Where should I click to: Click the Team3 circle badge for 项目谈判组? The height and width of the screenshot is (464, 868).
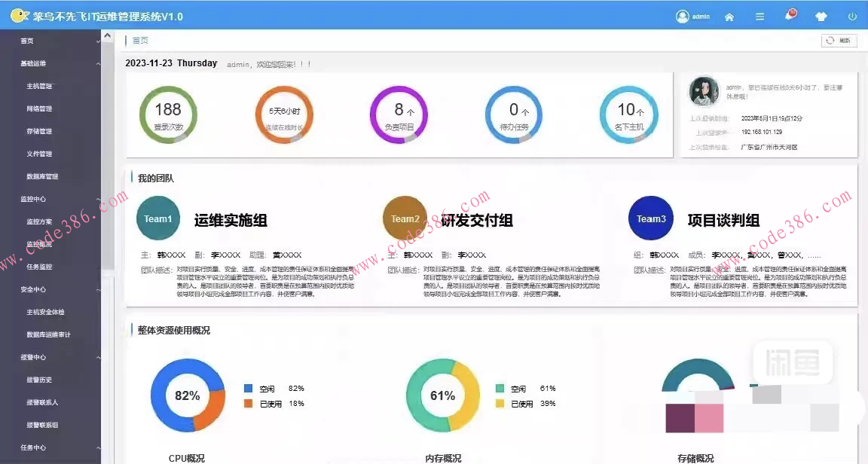pyautogui.click(x=650, y=218)
